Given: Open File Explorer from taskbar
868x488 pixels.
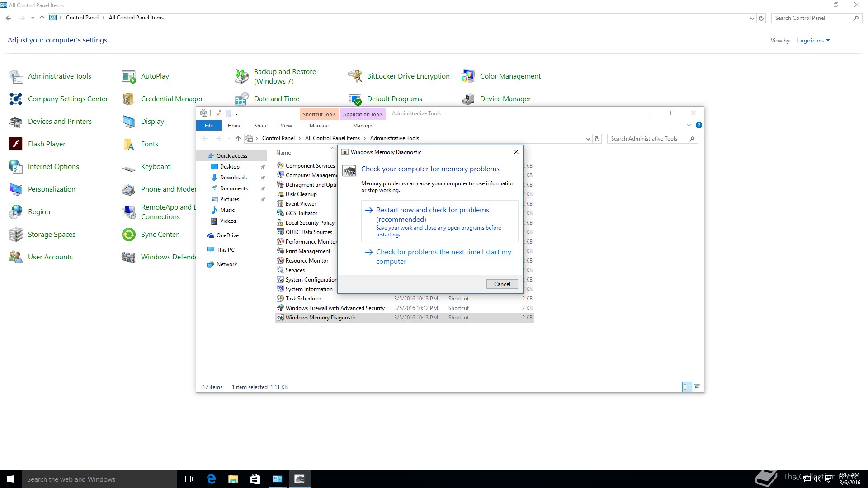Looking at the screenshot, I should pos(233,479).
